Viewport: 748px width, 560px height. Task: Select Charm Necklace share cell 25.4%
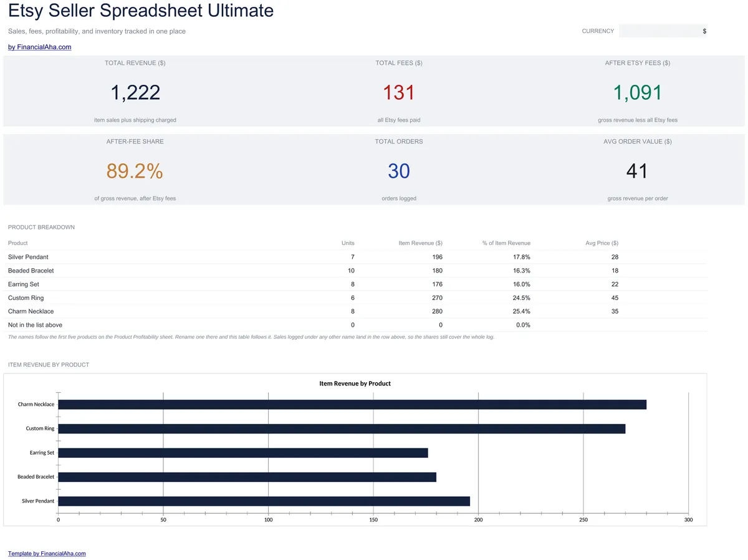tap(522, 311)
